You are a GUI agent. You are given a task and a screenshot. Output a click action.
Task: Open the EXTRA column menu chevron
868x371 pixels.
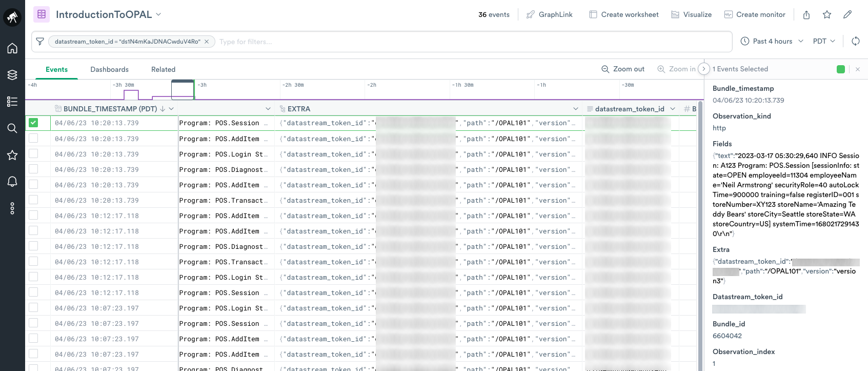[576, 109]
